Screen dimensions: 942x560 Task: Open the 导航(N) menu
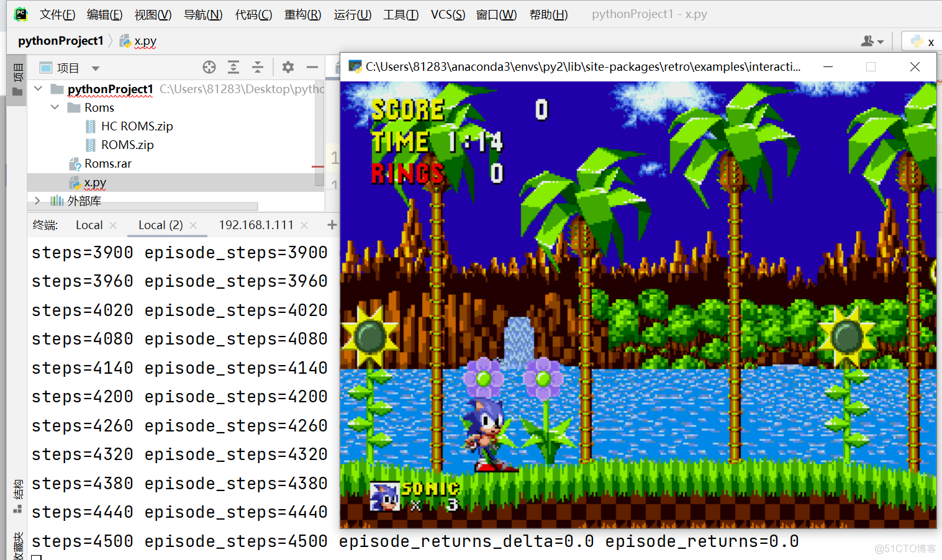point(203,14)
